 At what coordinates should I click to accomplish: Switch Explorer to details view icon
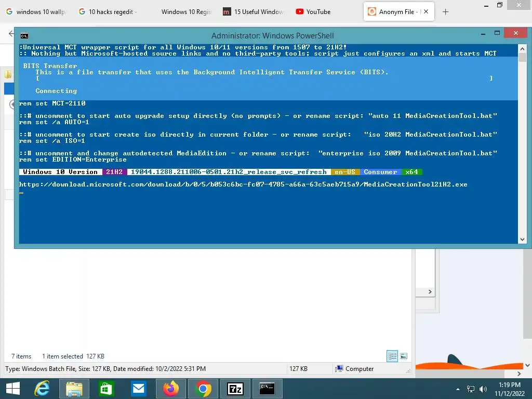392,356
